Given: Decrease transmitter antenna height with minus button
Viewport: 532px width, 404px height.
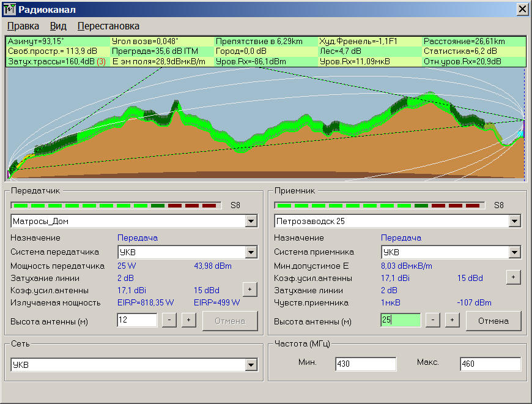Looking at the screenshot, I should click(169, 320).
